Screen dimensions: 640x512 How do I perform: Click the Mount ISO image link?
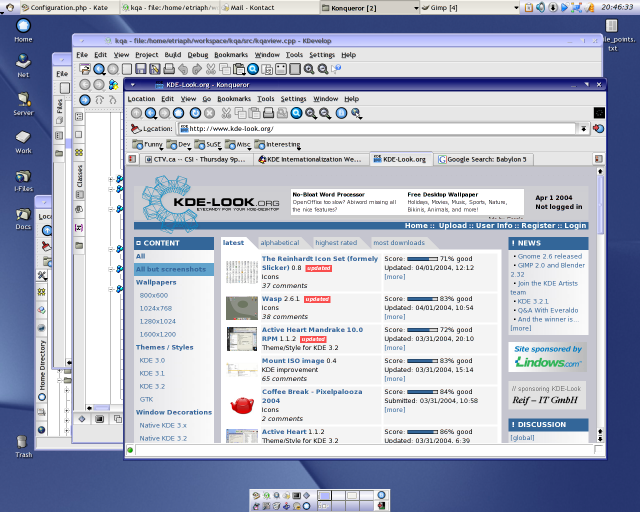293,361
